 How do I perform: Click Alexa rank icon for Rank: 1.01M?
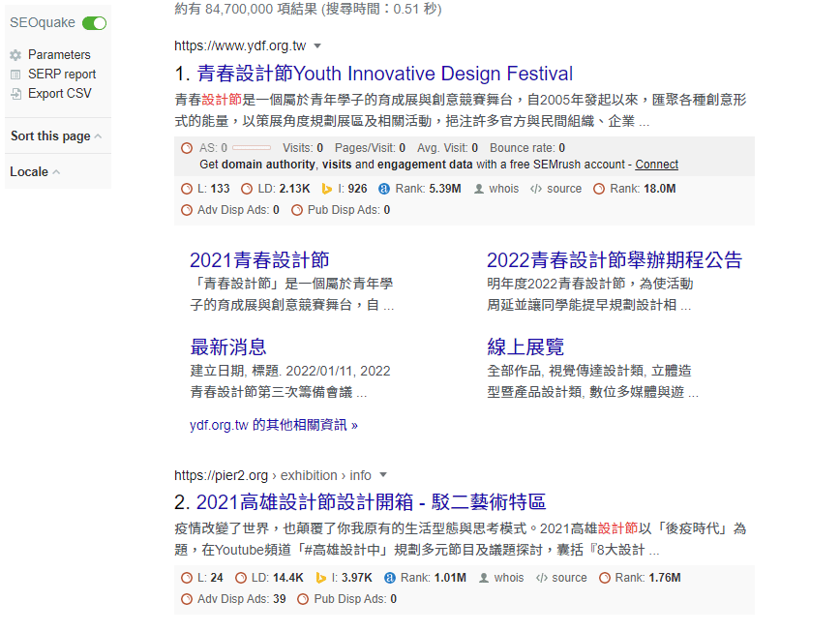click(x=389, y=578)
